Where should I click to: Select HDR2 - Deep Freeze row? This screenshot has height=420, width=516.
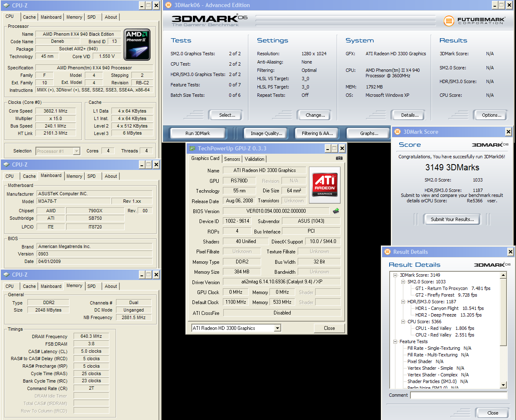click(x=448, y=315)
